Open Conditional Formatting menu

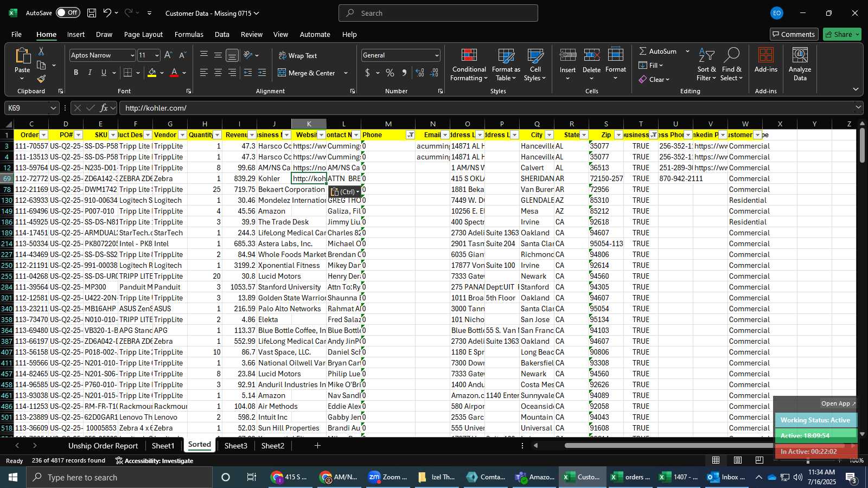pos(469,65)
